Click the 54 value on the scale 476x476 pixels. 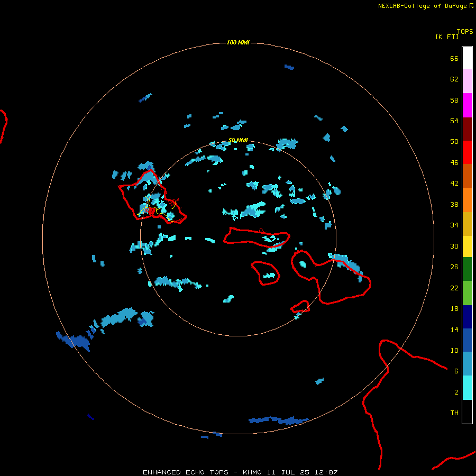point(454,121)
